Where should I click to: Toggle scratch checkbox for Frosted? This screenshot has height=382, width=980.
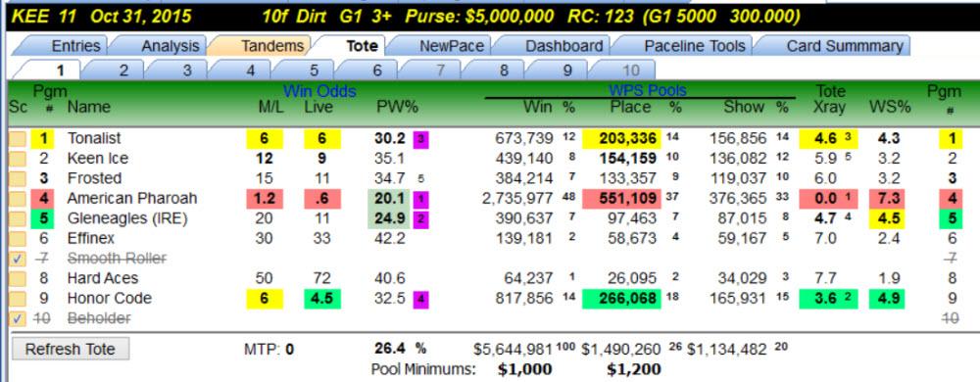(17, 178)
